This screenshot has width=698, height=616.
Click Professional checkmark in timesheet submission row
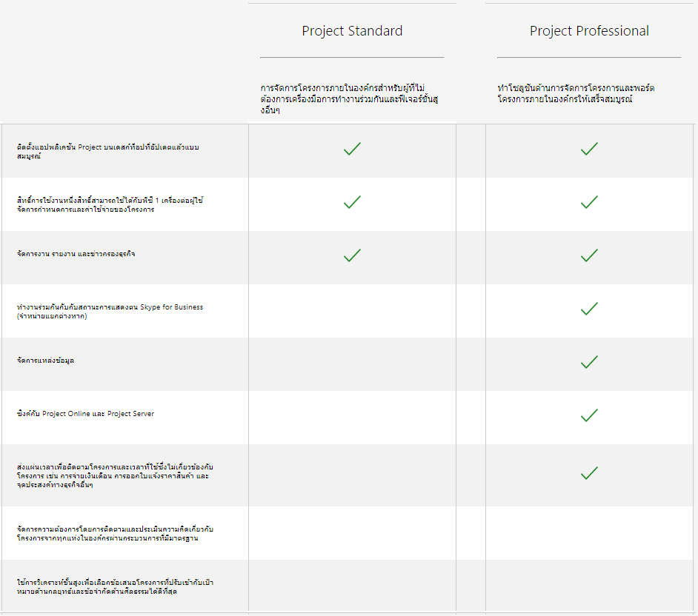click(589, 472)
